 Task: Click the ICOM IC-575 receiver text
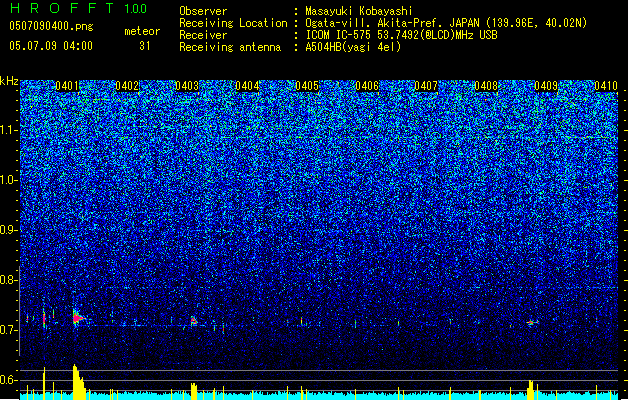(x=401, y=35)
